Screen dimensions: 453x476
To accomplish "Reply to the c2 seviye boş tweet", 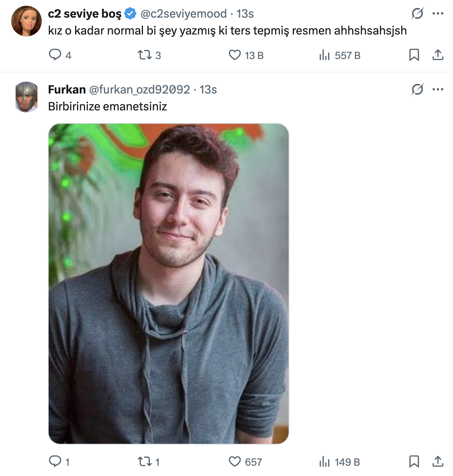I will pos(55,55).
